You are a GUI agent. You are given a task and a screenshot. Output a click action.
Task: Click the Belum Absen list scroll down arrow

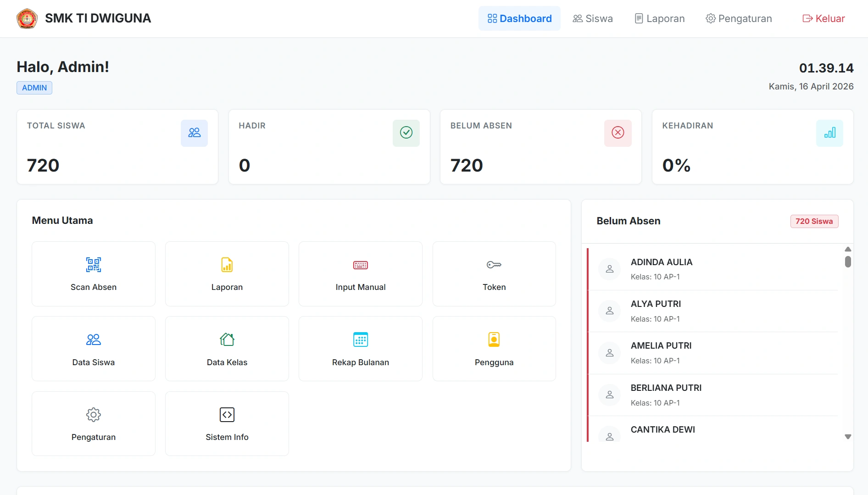coord(848,437)
